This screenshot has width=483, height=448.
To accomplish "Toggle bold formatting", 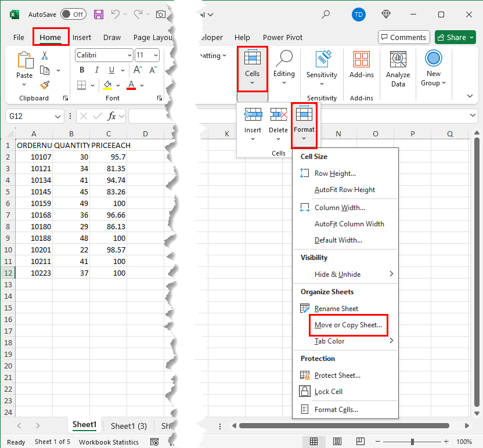I will 81,69.
